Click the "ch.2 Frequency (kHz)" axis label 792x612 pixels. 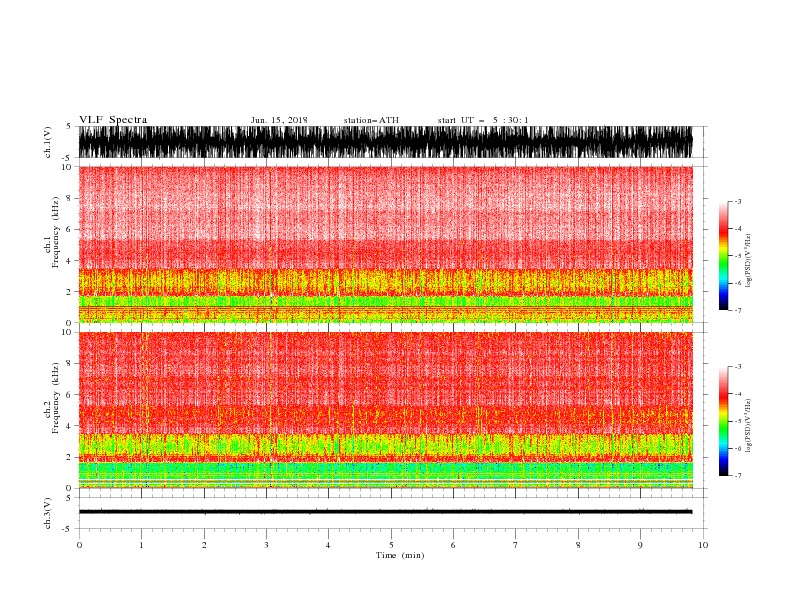click(51, 398)
